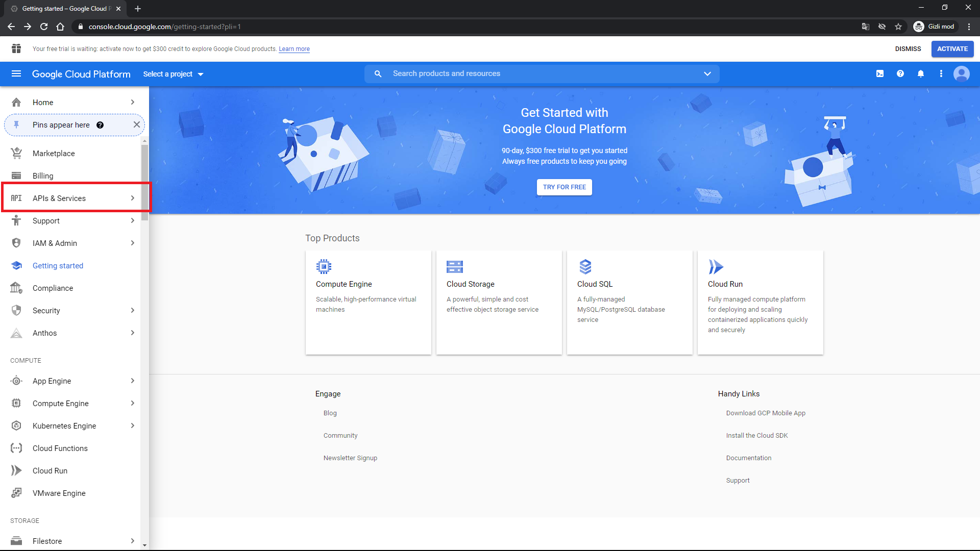Click the VMware Engine icon
The width and height of the screenshot is (980, 551).
[16, 493]
